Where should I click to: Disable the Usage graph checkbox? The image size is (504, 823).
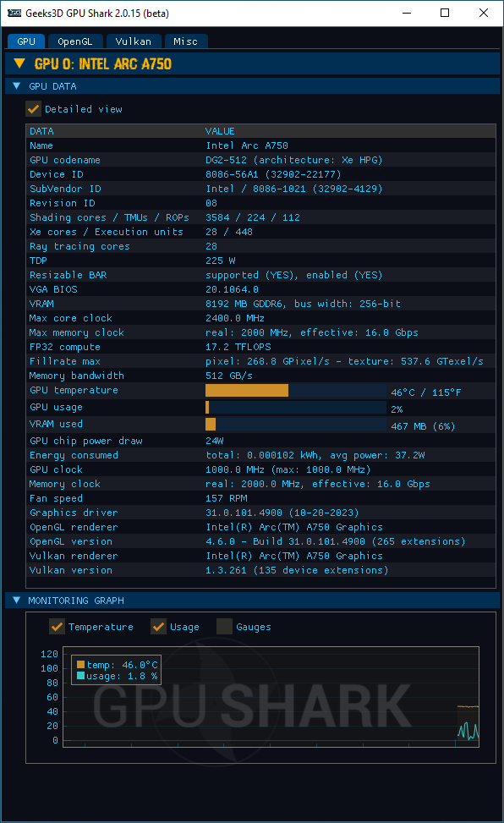click(x=158, y=626)
